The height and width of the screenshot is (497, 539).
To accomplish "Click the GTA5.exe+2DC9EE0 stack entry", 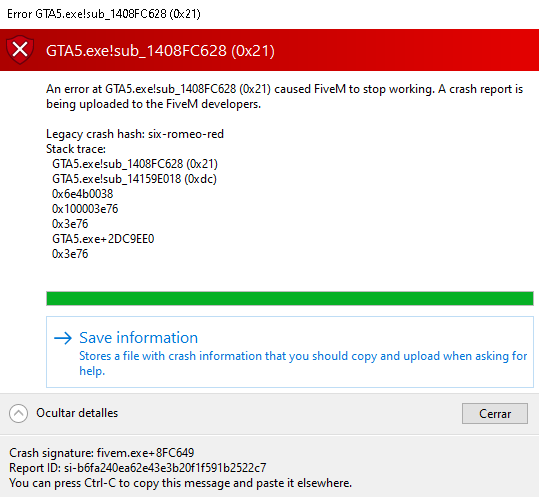I will (103, 239).
